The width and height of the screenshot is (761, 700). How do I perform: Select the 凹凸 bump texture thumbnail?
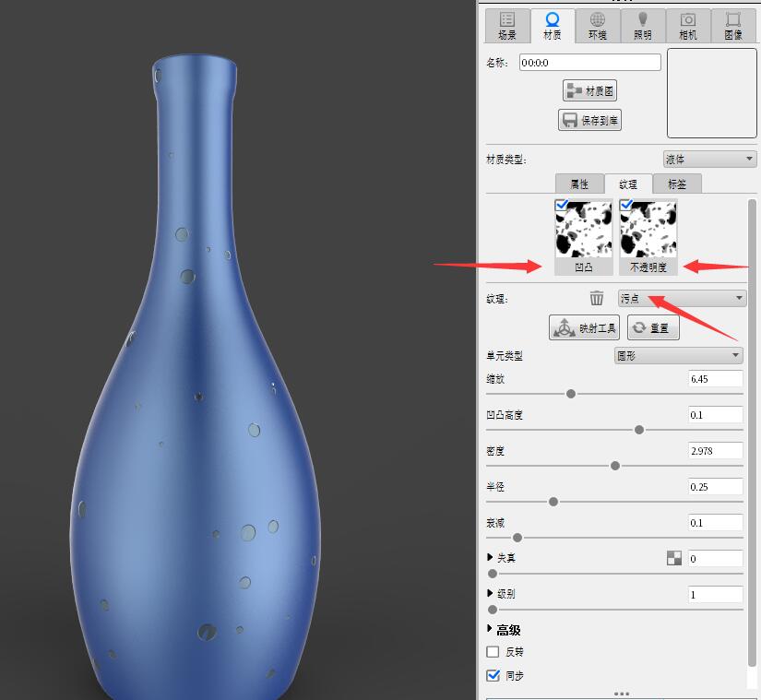point(583,237)
